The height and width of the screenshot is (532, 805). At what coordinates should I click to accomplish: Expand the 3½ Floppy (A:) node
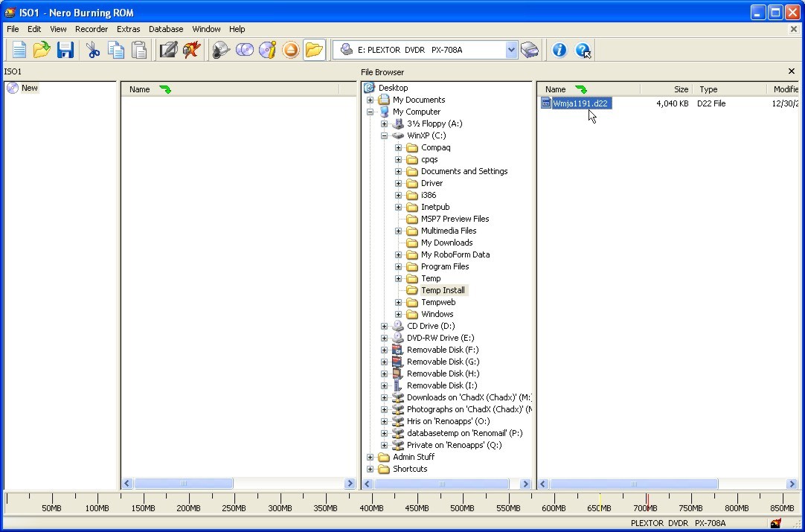coord(384,124)
